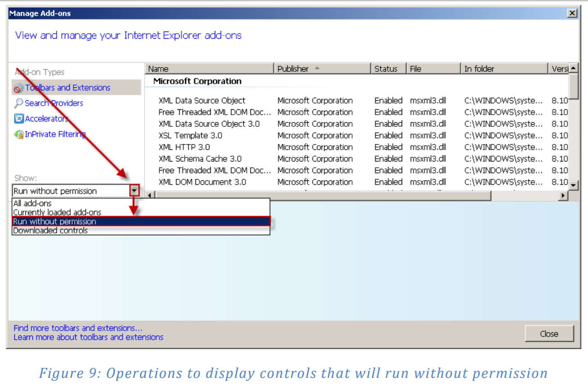This screenshot has width=588, height=390.
Task: Click the Search Providers magnifier icon
Action: click(x=18, y=103)
